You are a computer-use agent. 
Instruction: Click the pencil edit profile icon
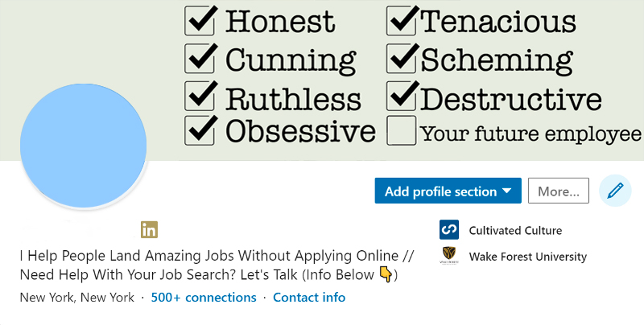[x=616, y=191]
